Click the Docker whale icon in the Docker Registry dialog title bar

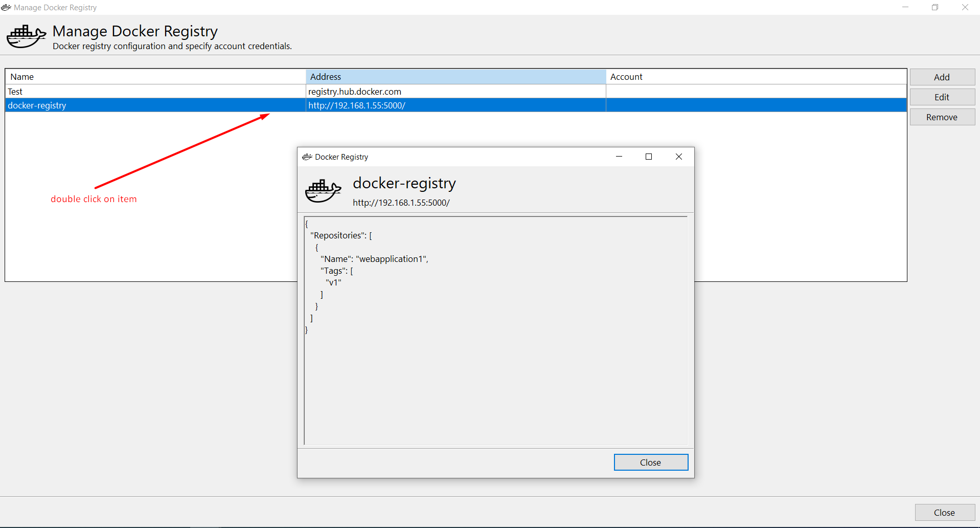coord(307,157)
